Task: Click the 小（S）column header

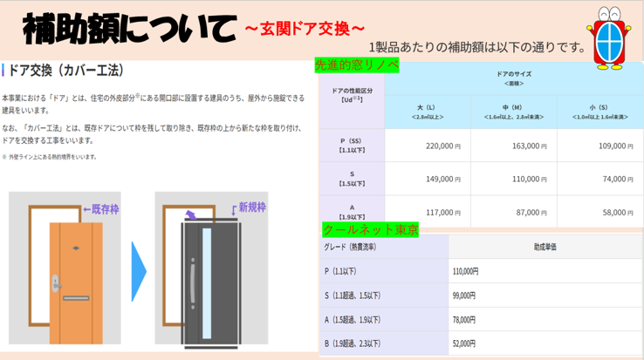Action: tap(600, 112)
